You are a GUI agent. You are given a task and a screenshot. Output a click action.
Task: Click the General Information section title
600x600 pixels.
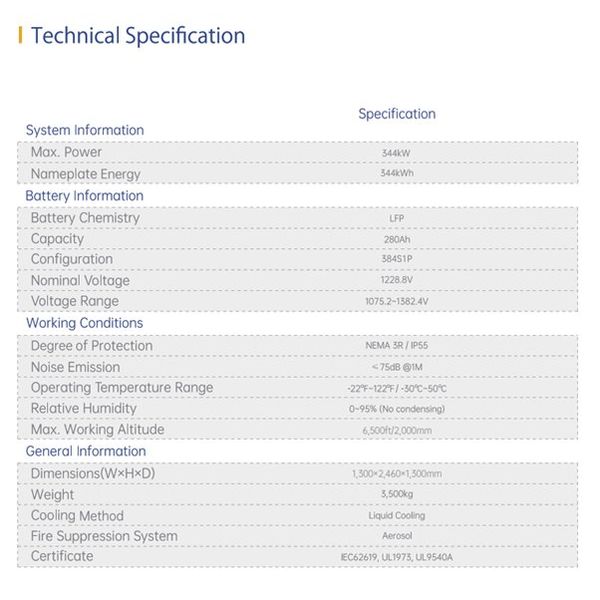86,451
